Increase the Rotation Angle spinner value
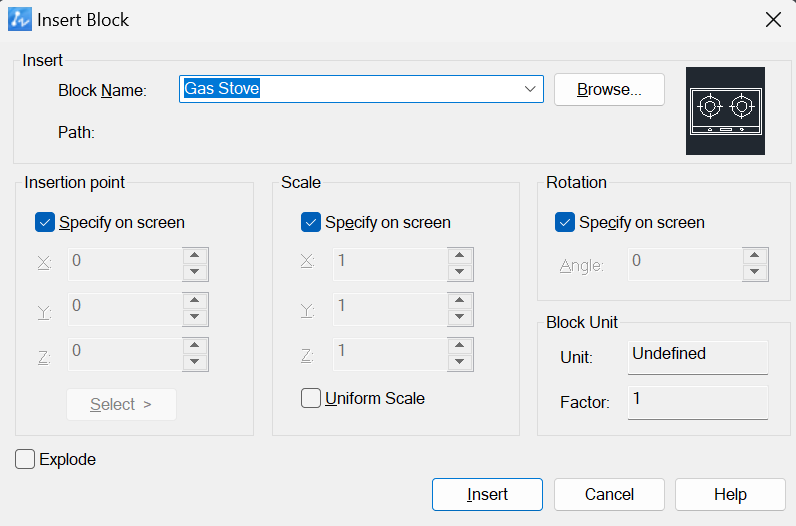Image resolution: width=796 pixels, height=526 pixels. [x=755, y=255]
